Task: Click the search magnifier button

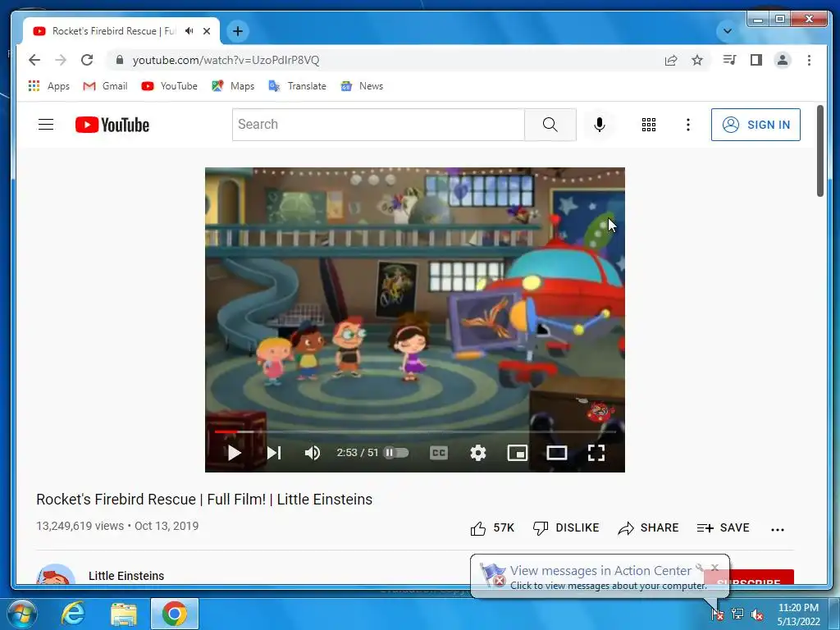Action: point(550,125)
